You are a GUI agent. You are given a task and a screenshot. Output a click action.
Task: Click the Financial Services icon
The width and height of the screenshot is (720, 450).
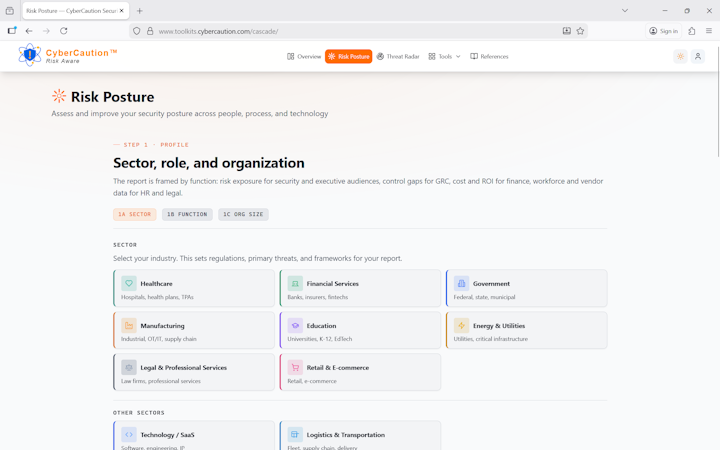[x=295, y=284]
